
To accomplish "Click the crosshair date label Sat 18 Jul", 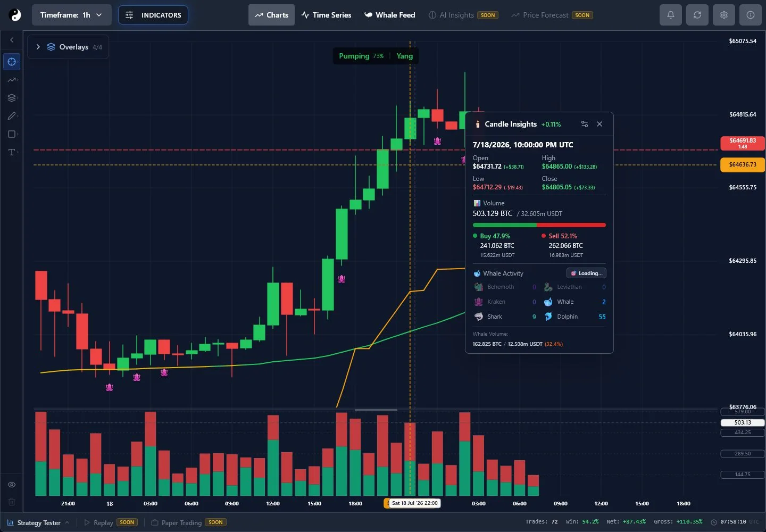I will pyautogui.click(x=414, y=503).
